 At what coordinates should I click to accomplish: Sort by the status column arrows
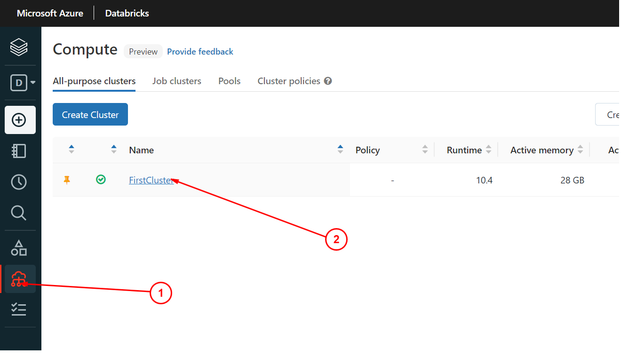(114, 150)
